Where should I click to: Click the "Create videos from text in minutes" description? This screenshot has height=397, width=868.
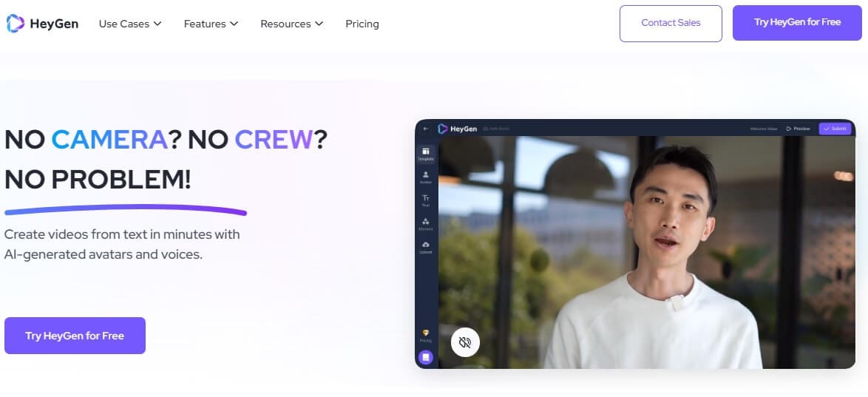(x=122, y=244)
